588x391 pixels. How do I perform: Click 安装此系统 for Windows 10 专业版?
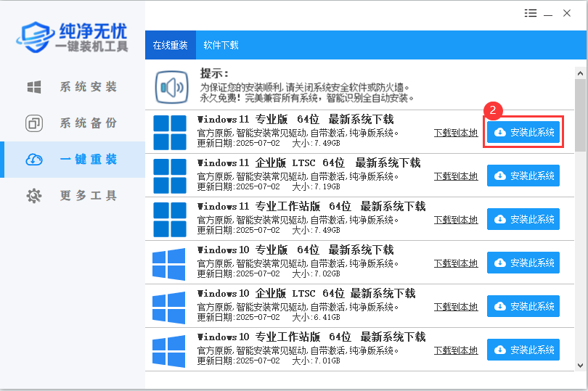523,263
